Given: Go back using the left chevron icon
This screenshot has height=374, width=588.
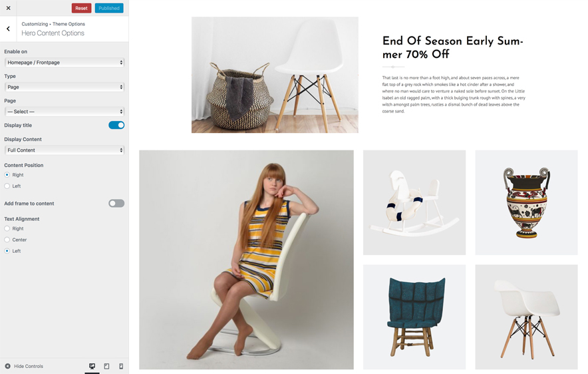Looking at the screenshot, I should (x=8, y=29).
